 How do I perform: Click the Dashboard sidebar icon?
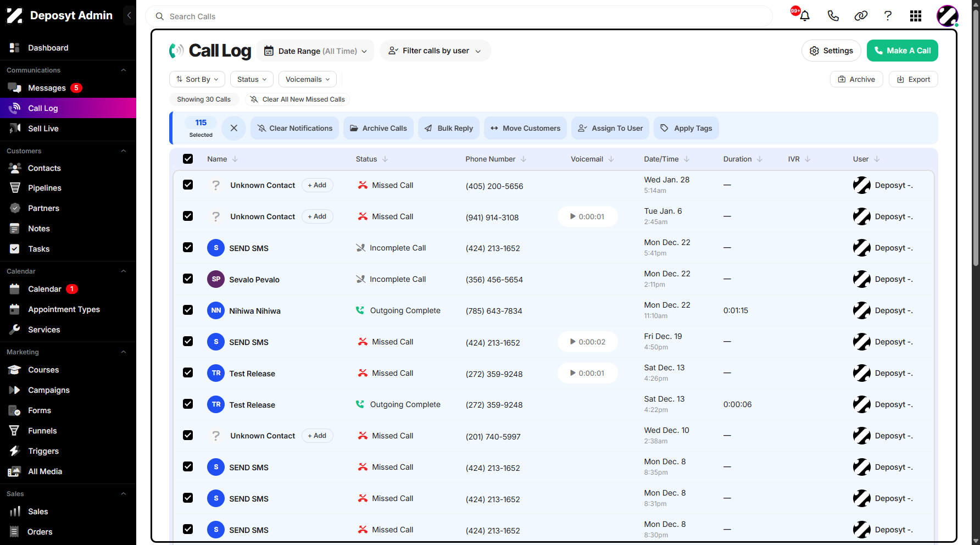tap(15, 48)
